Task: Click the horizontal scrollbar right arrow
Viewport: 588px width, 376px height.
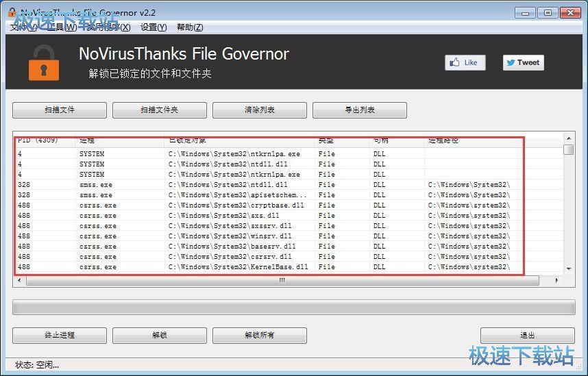Action: click(556, 280)
